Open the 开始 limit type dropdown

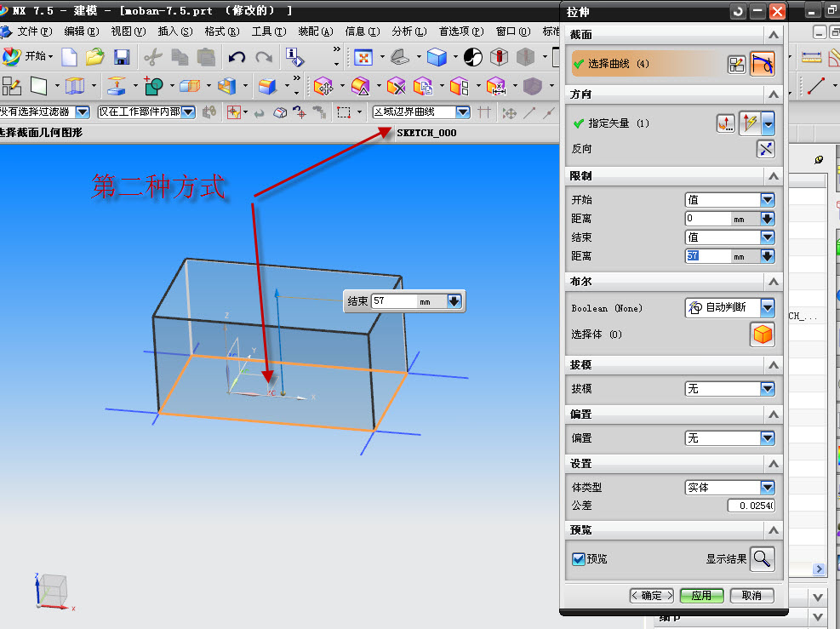pos(767,200)
